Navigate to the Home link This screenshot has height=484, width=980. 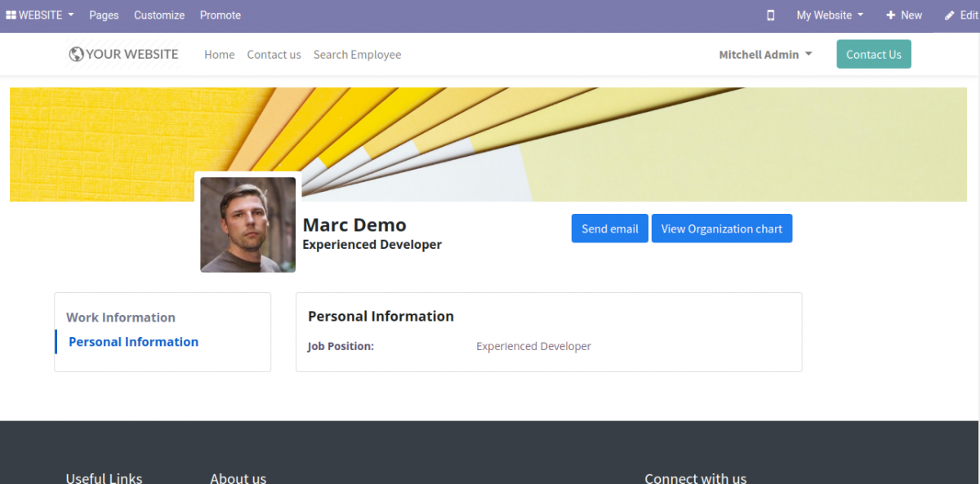(x=219, y=54)
